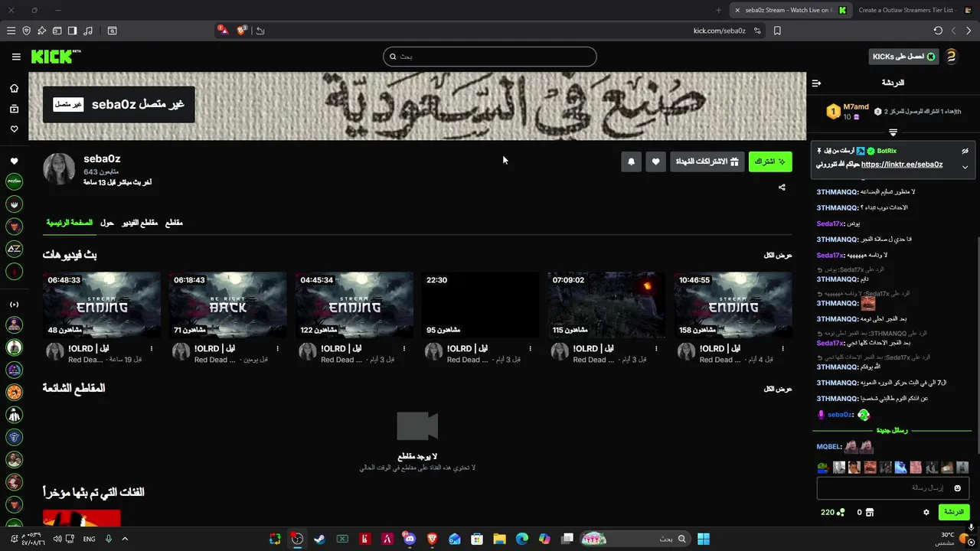Open 220 channel points
This screenshot has width=980, height=551.
tap(832, 512)
